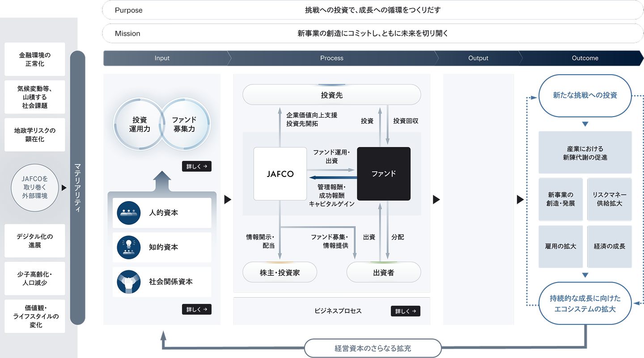Screen dimensions: 644x358
Task: Click 新事業の創造・発展 tile
Action: 561,199
